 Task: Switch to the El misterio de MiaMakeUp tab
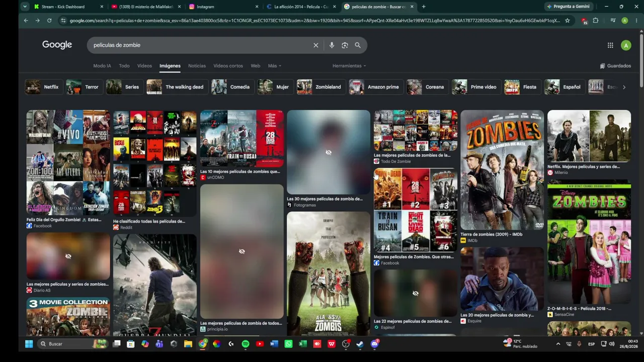[x=146, y=7]
